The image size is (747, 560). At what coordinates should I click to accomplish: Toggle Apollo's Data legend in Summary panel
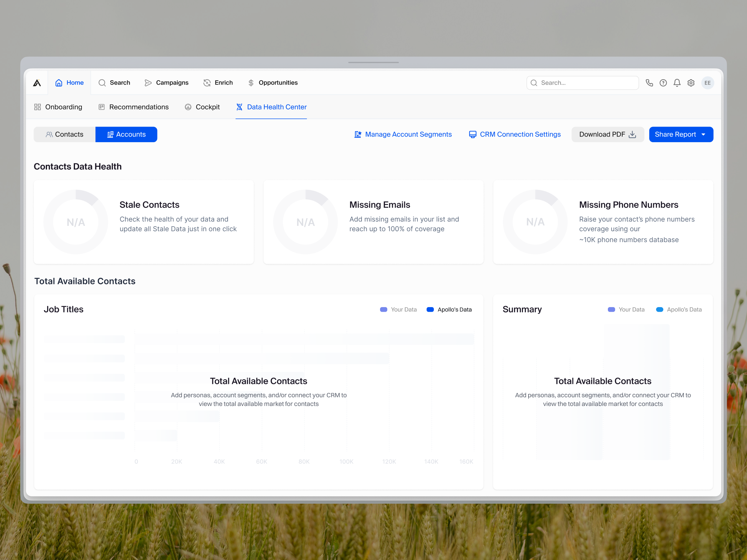679,309
